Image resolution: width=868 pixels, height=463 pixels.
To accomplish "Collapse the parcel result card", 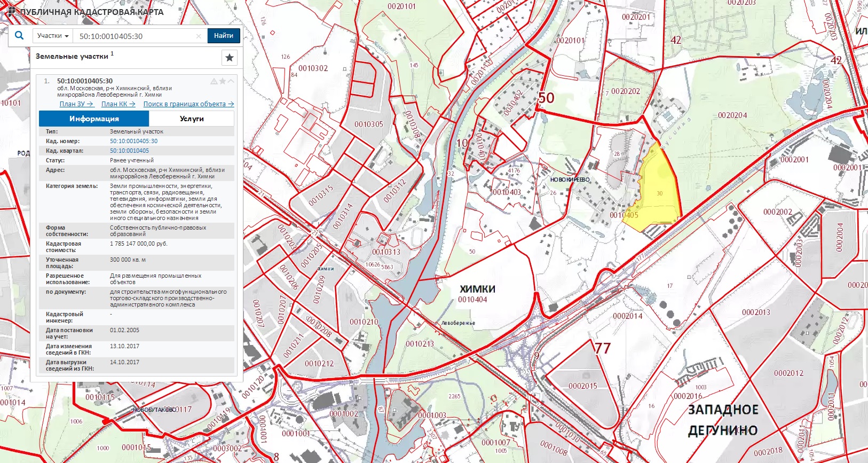I will click(x=231, y=81).
